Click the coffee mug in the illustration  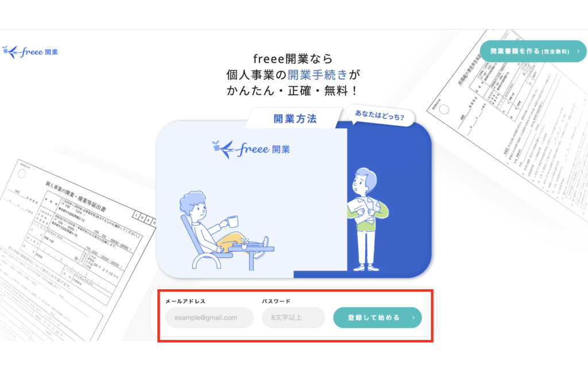pyautogui.click(x=231, y=221)
